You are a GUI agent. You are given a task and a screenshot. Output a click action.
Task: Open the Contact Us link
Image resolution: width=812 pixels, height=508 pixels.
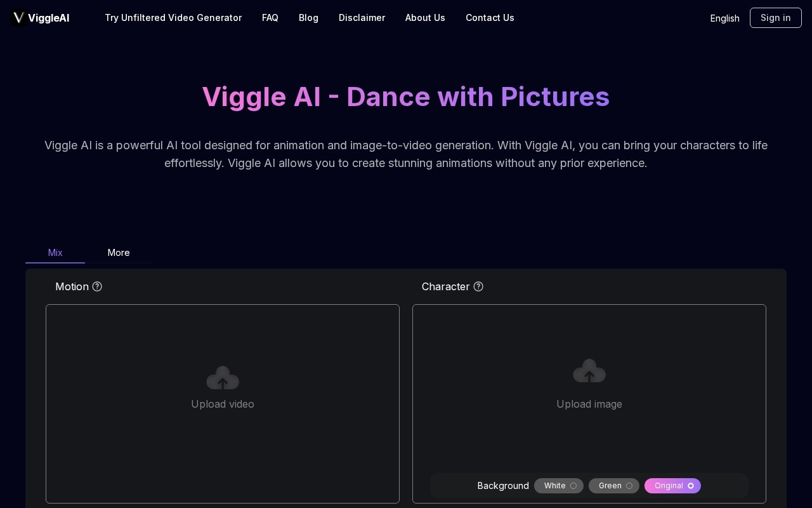point(490,18)
